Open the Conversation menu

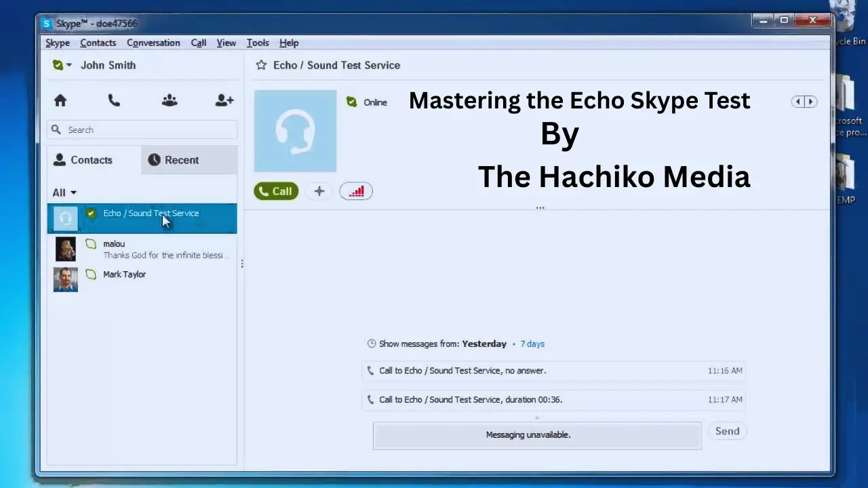(x=153, y=43)
